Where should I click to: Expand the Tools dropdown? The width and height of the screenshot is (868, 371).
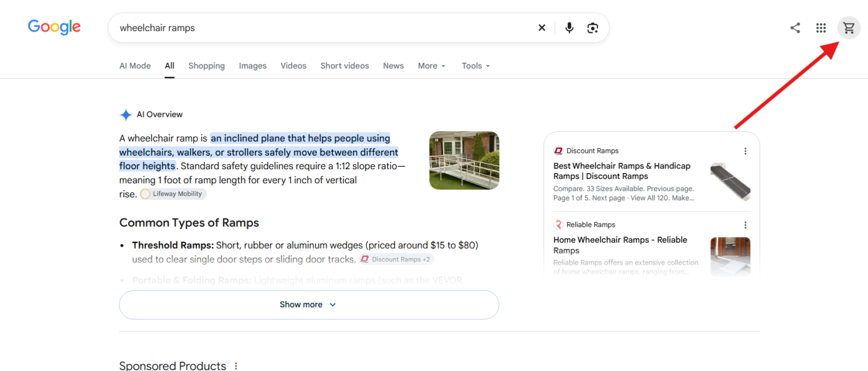coord(476,66)
